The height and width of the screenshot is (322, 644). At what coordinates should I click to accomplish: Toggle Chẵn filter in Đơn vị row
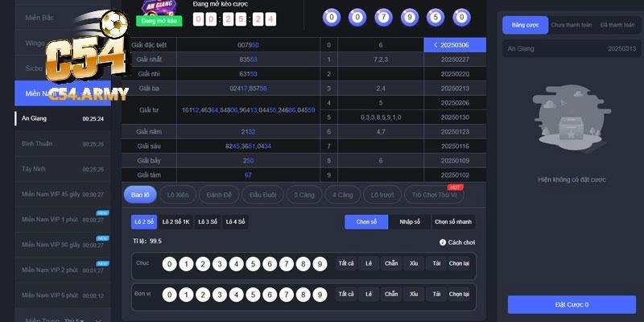point(391,295)
